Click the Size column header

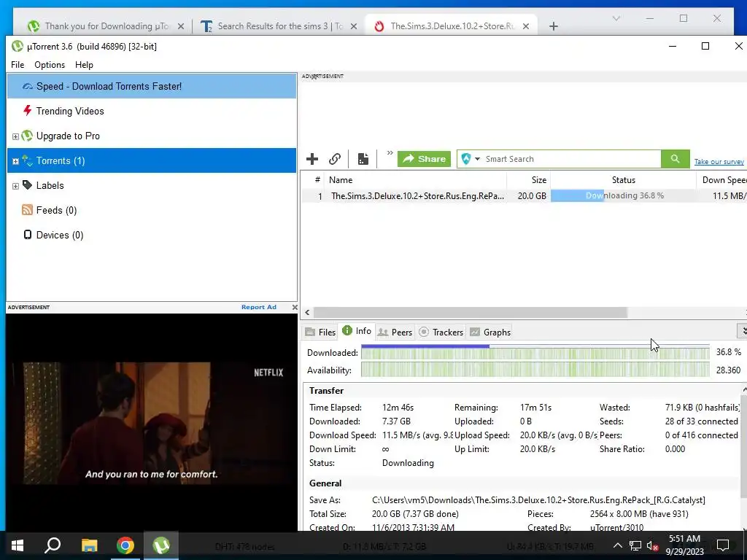[529, 180]
